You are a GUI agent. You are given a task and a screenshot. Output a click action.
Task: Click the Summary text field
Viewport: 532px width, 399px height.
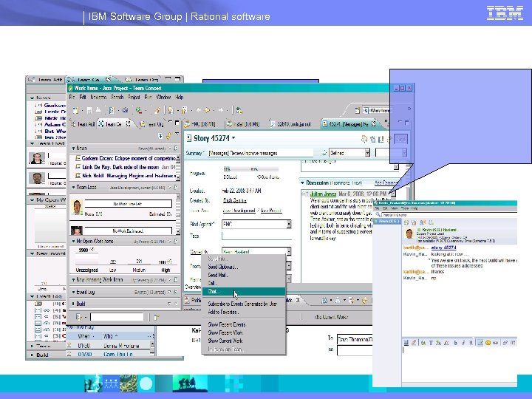point(259,153)
